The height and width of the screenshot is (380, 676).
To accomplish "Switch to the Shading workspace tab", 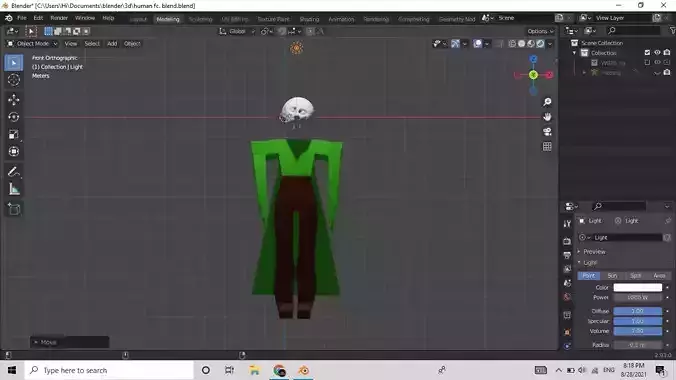I will (309, 19).
